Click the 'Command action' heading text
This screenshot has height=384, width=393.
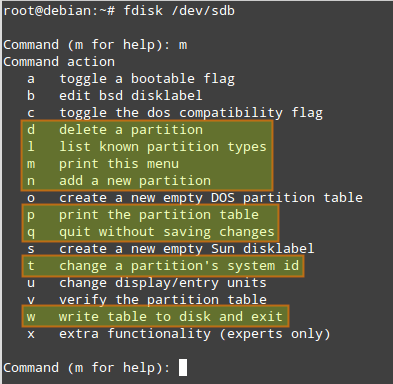coord(59,62)
